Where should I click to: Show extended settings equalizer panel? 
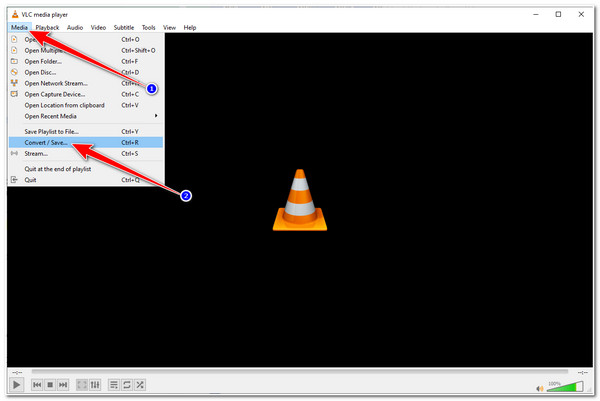[95, 385]
